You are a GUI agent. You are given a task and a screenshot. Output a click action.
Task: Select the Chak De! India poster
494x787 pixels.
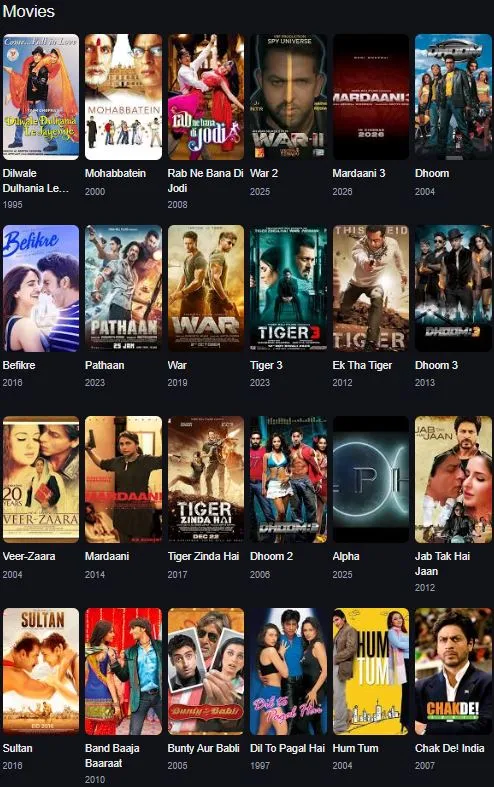point(453,672)
